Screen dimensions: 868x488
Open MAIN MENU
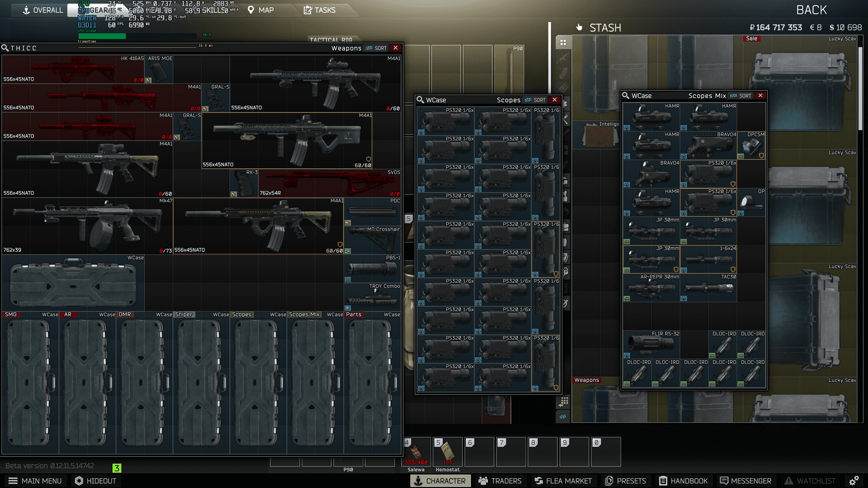35,481
